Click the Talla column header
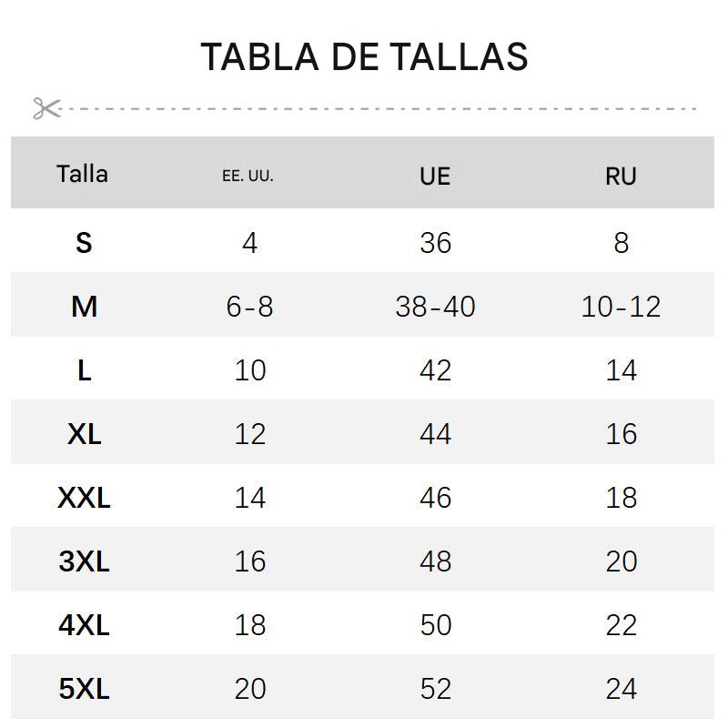This screenshot has width=728, height=728. (83, 174)
